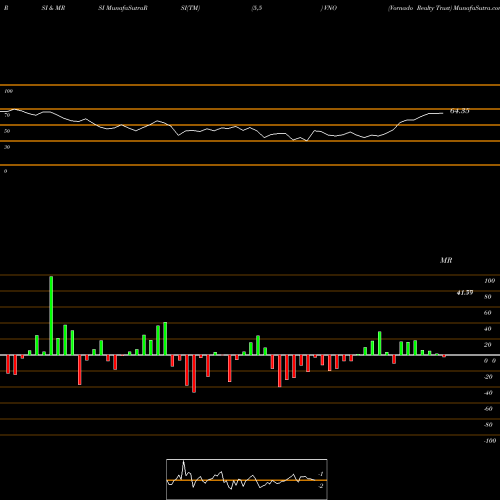Open the mini overview chart thumbnail
This screenshot has width=500, height=500.
tap(247, 479)
